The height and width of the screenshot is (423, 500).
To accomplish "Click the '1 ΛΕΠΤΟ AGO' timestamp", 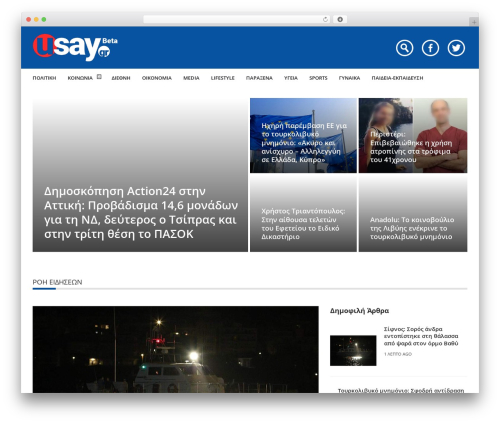I will coord(398,354).
